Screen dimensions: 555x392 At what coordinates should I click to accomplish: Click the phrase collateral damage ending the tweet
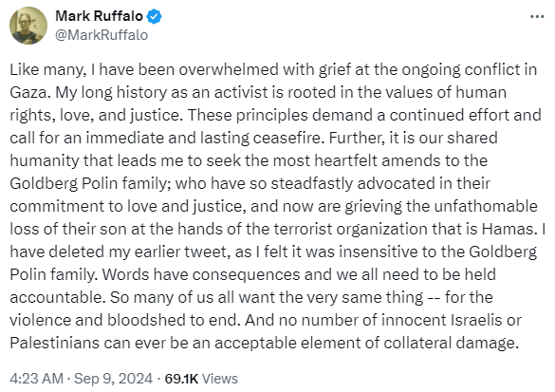[x=448, y=343]
